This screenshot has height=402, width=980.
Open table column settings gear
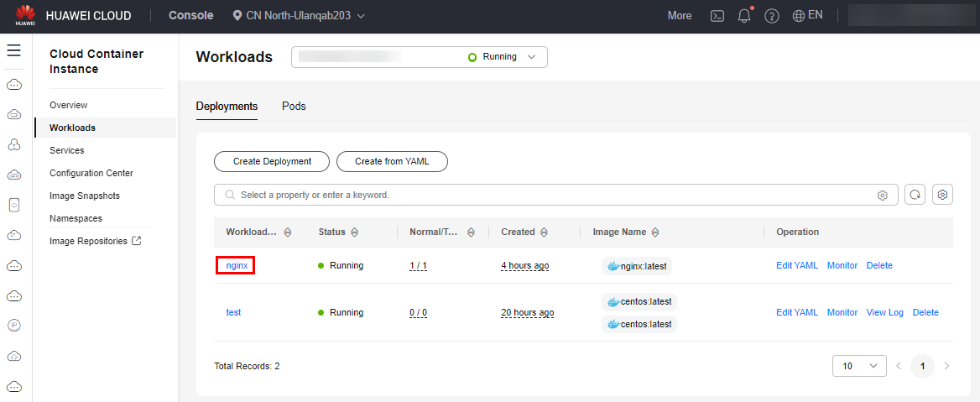click(942, 195)
